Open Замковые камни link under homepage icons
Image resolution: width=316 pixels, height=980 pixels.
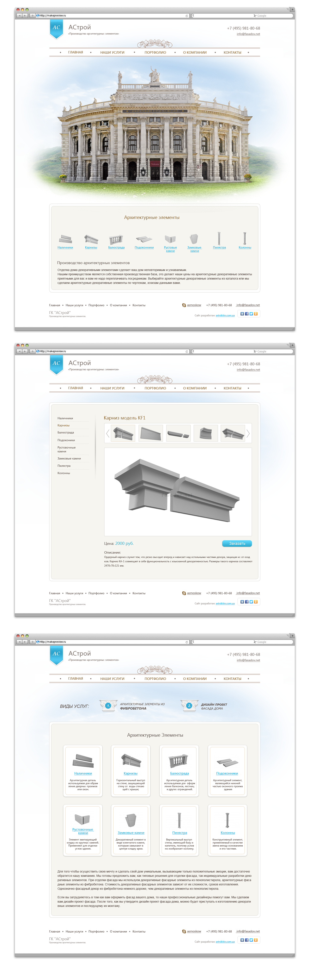coord(194,249)
